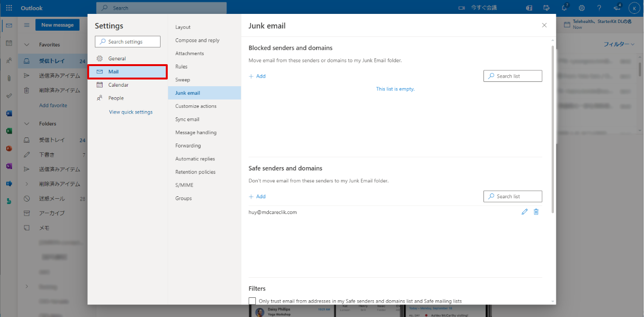Click Add favorite link
Viewport: 644px width, 317px height.
(x=53, y=105)
